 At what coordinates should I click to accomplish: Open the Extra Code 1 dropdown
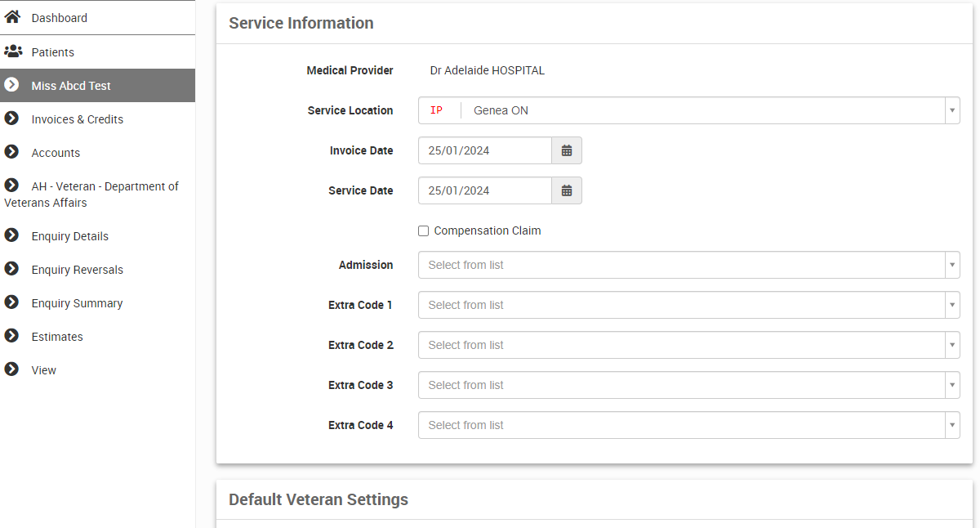(x=688, y=305)
